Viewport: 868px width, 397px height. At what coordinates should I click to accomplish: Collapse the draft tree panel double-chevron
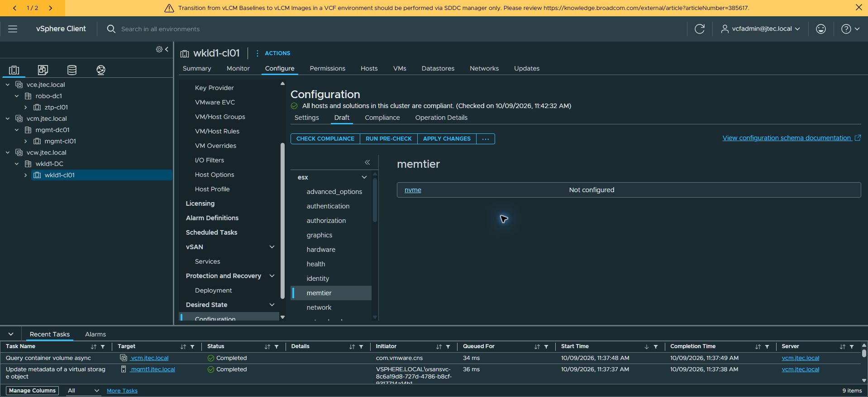click(x=367, y=162)
